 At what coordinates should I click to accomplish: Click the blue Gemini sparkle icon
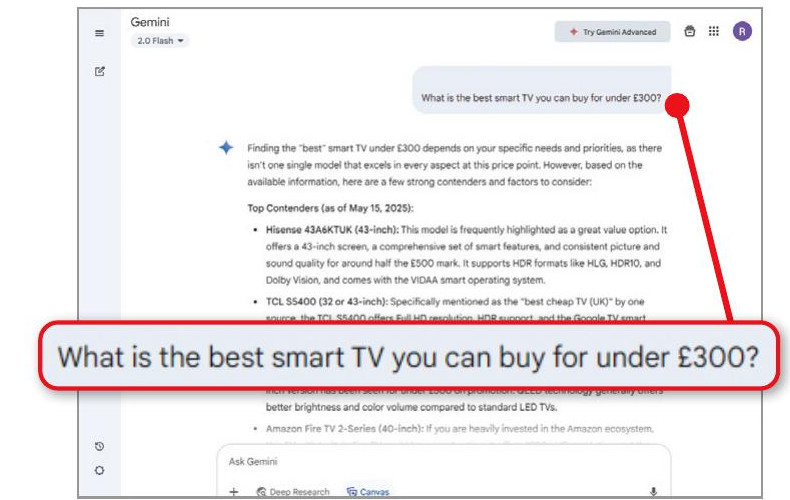tap(226, 148)
